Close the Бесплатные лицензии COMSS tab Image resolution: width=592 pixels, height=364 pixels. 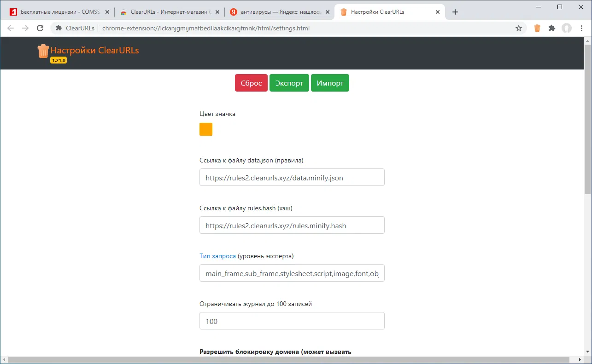tap(107, 12)
